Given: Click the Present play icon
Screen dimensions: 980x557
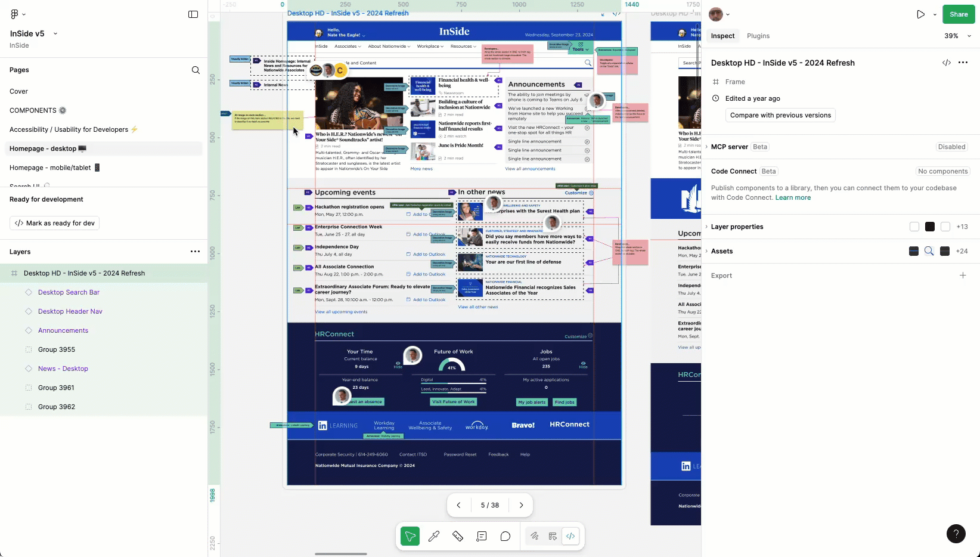Looking at the screenshot, I should tap(921, 14).
